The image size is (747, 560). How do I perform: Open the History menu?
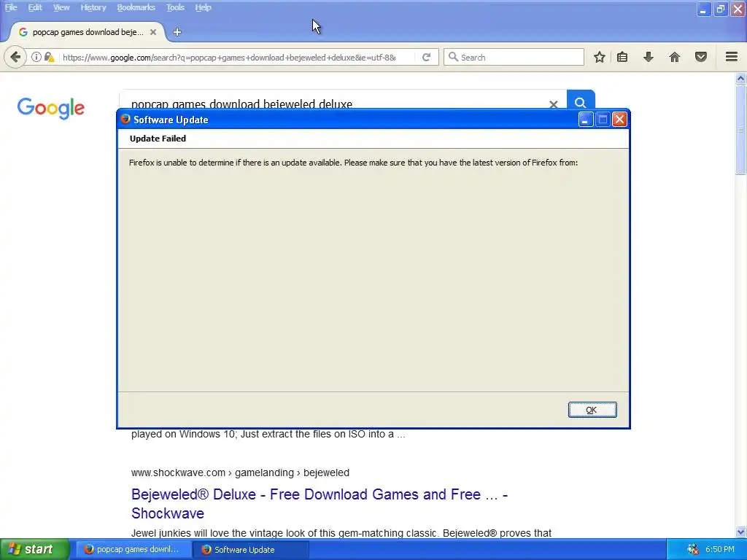click(x=93, y=7)
